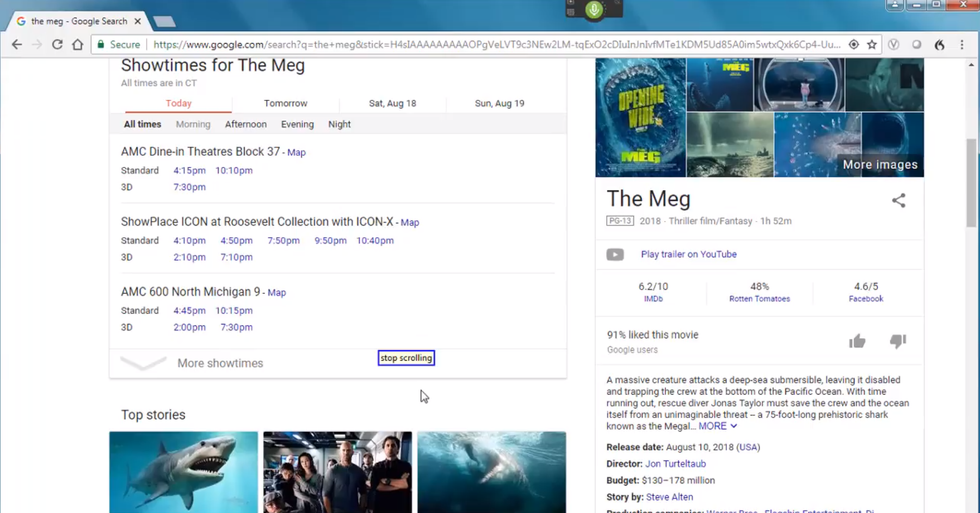Open director Jon Turteltaub link

[675, 464]
